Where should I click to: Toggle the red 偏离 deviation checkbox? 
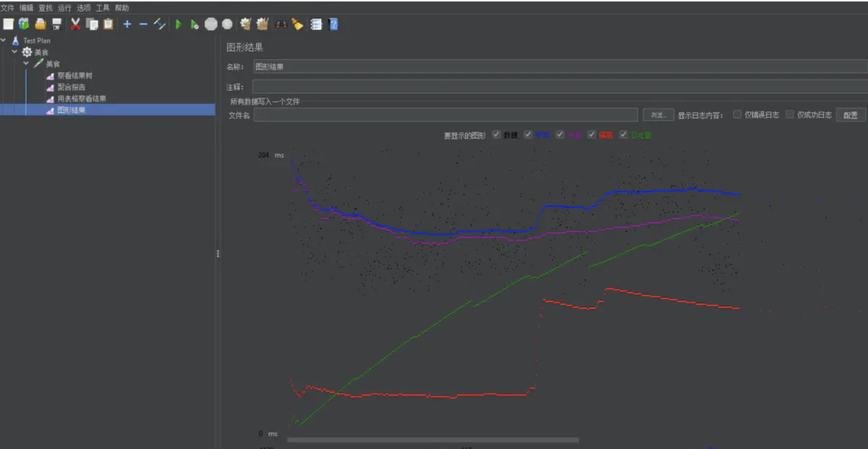pos(592,135)
